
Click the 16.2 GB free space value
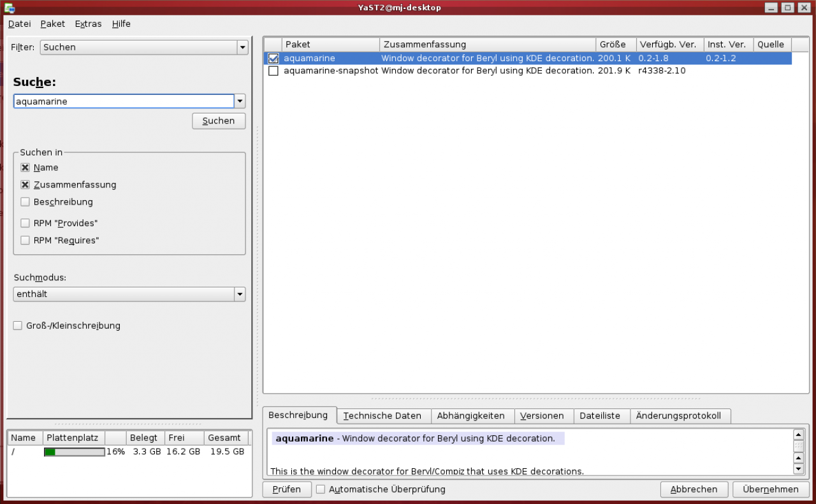(x=184, y=452)
